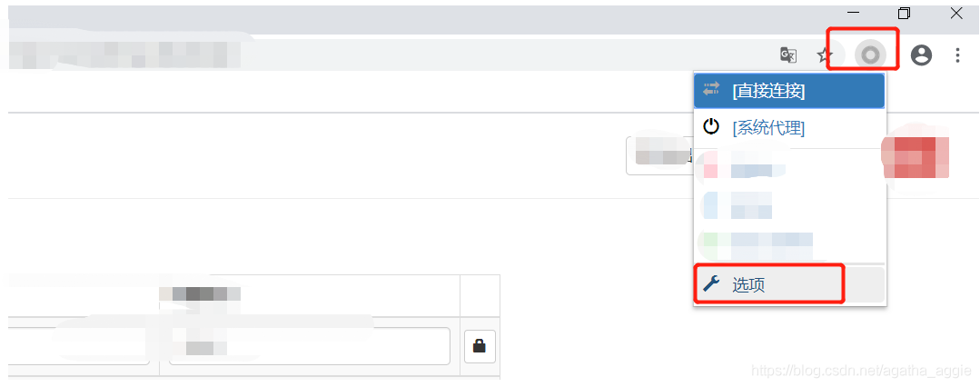Screen dimensions: 980x387
Task: Select the [直接连接] direct connection entry
Action: 789,91
